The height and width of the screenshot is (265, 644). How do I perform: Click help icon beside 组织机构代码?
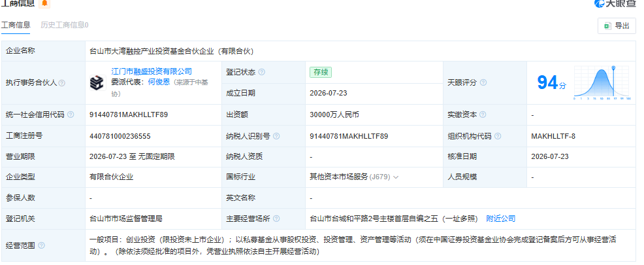point(498,136)
